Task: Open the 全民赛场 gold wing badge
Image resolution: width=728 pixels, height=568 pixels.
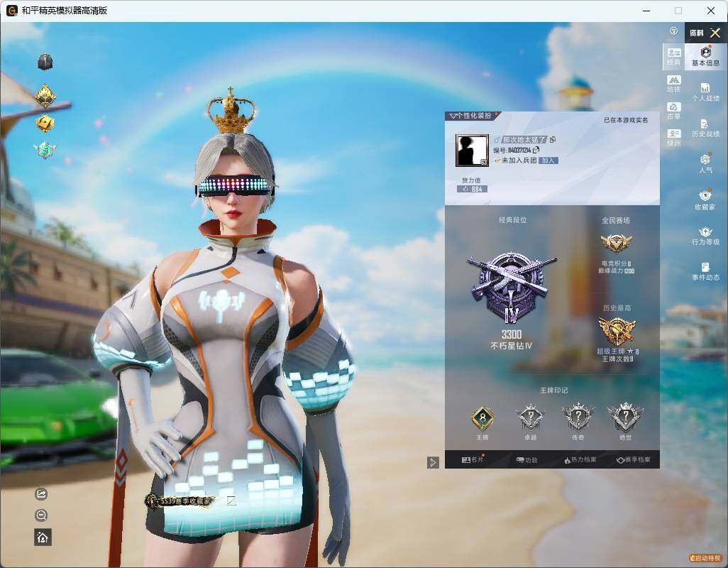Action: click(616, 242)
